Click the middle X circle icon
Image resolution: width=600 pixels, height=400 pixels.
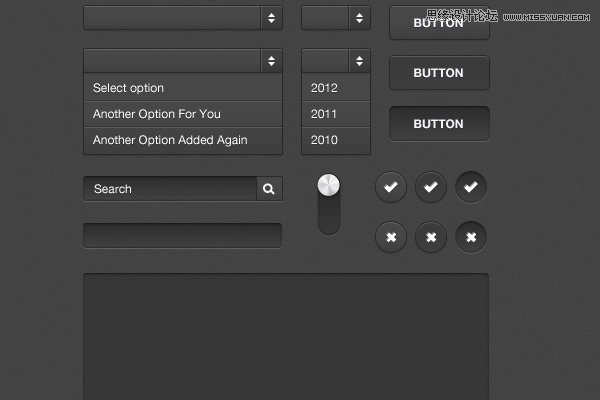point(431,237)
